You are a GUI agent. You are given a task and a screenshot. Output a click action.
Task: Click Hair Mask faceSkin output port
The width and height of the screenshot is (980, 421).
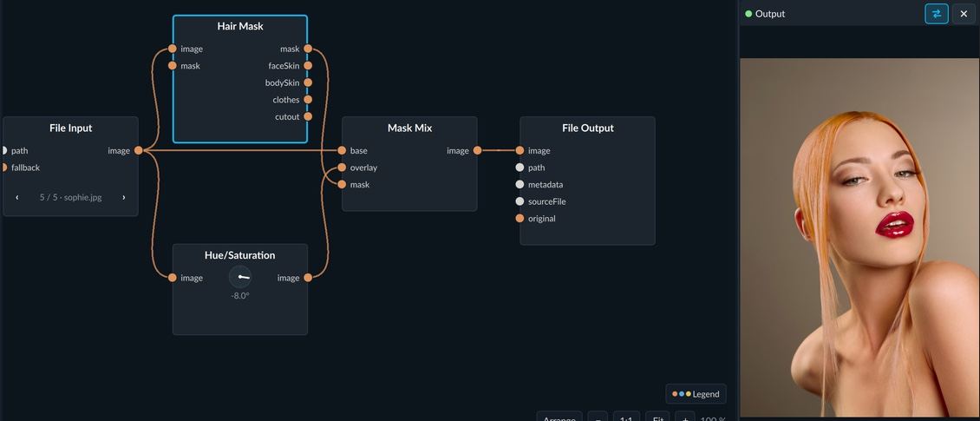point(308,66)
